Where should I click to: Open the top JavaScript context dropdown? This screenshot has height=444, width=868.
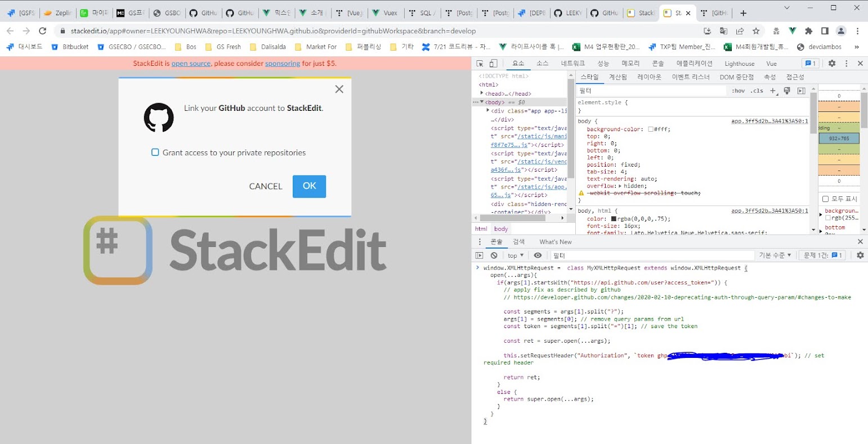(x=516, y=255)
